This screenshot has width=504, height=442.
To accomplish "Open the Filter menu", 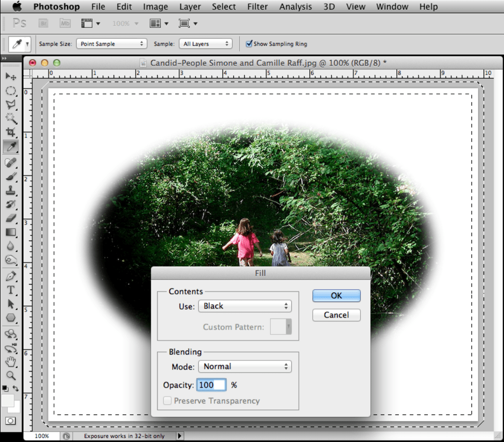I will (x=257, y=6).
